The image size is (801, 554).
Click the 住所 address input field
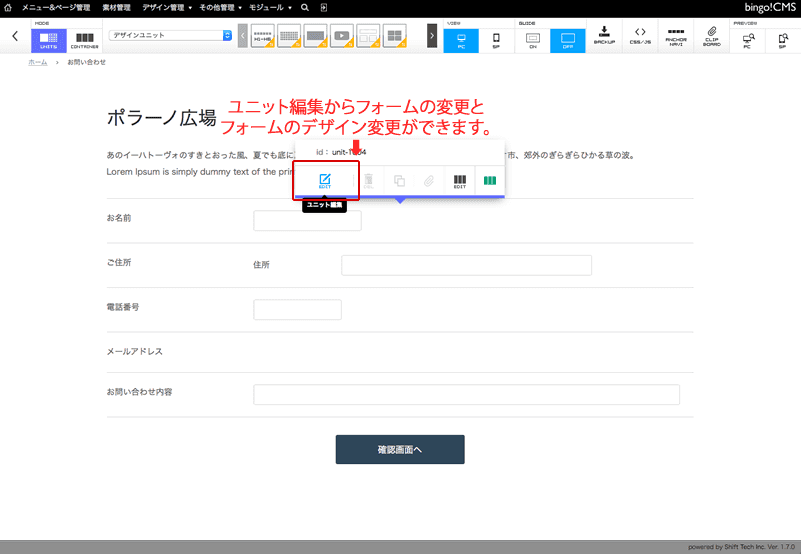[x=466, y=265]
